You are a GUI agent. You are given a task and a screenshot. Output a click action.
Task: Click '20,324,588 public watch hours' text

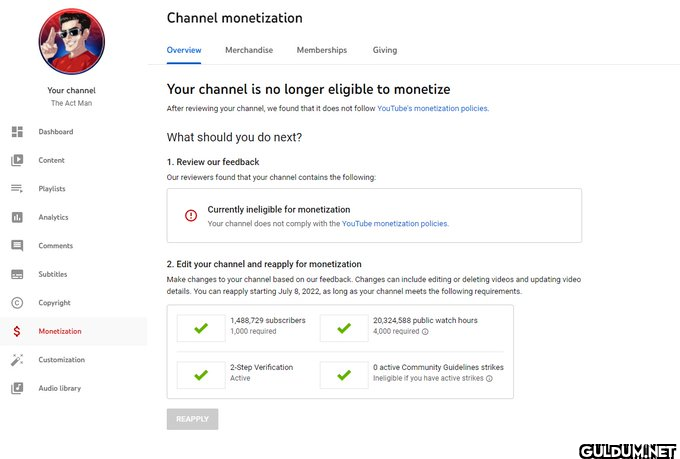[x=425, y=320]
